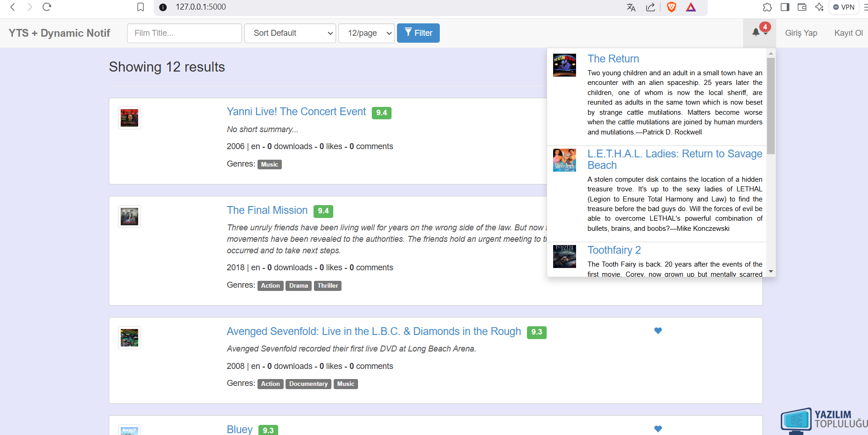Select the 9.3 rating badge on Bluey
The image size is (868, 435).
click(268, 430)
